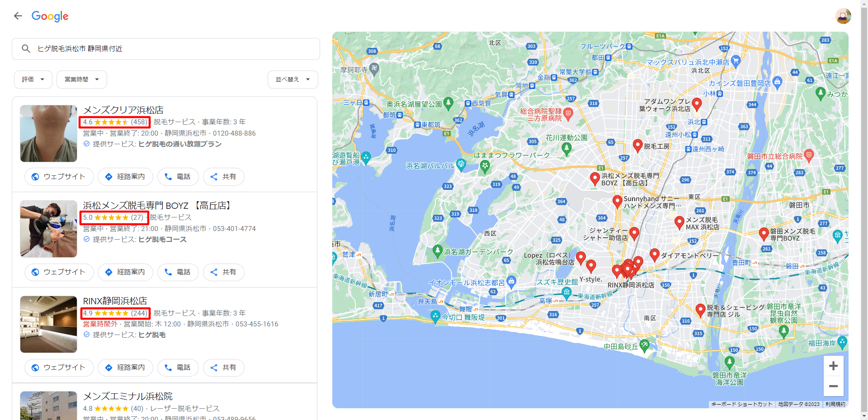Click the page vertical scrollbar

click(864, 210)
